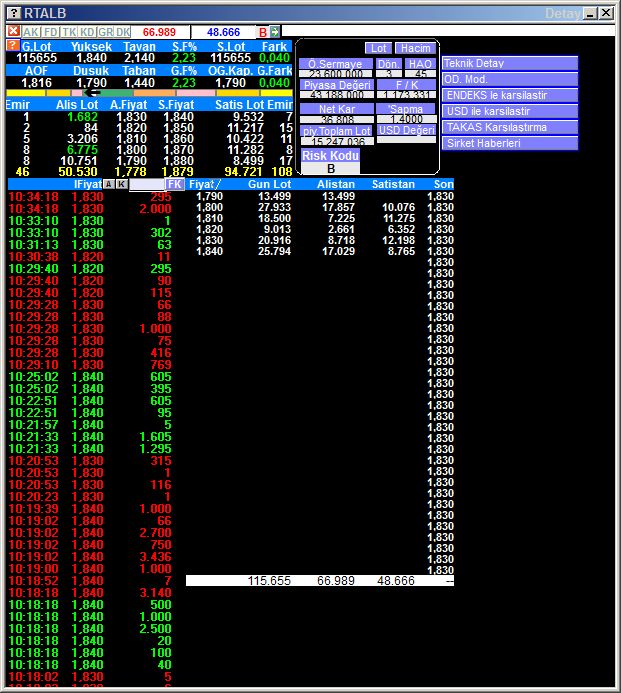Select the AK toolbar button

pyautogui.click(x=31, y=32)
